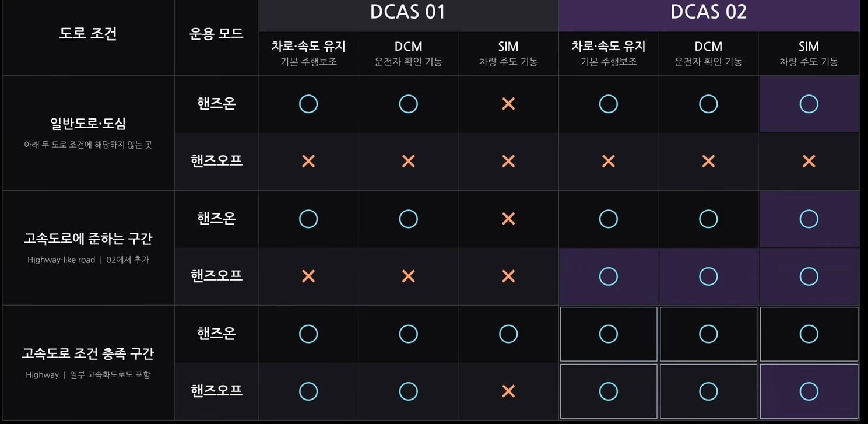This screenshot has height=424, width=868.
Task: Click circle for DCAS 01 핸즈온 일반도로 차로·속도 유지
Action: (x=308, y=104)
